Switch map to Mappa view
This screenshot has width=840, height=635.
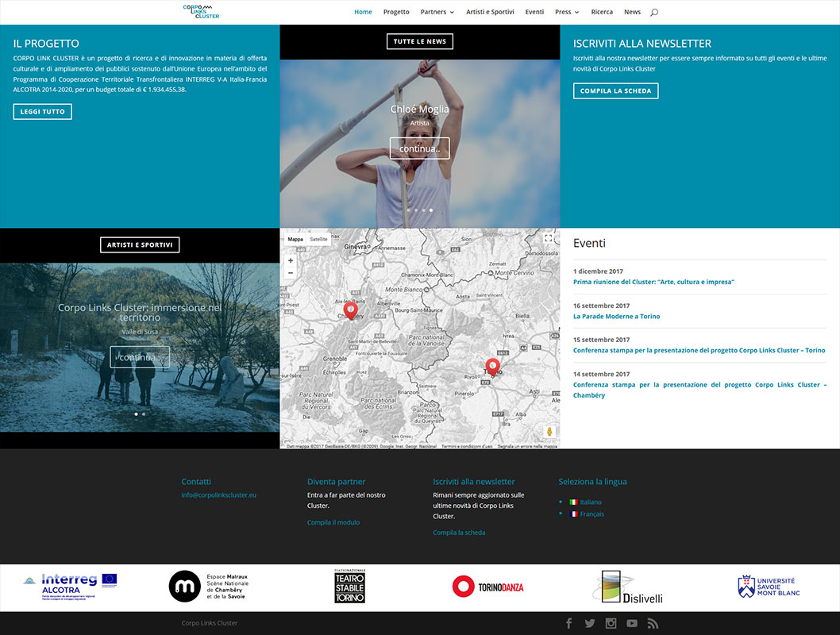tap(295, 240)
